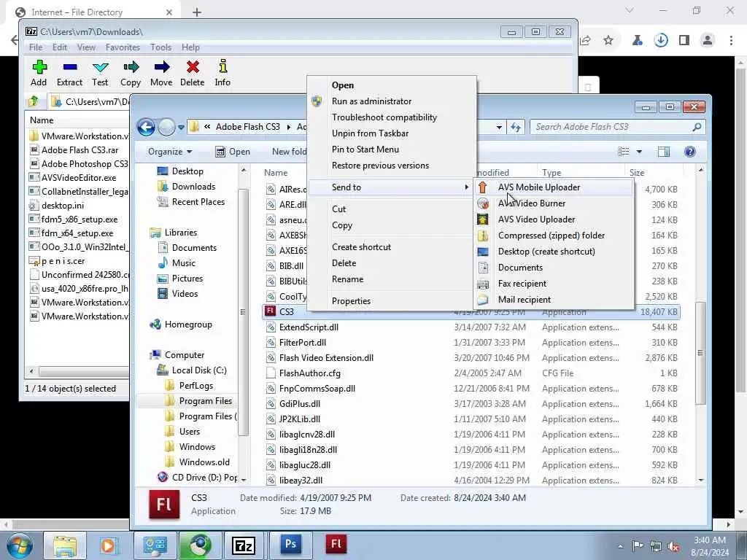Screen dimensions: 747x560
Task: Change view layout icon in Explorer
Action: point(624,152)
